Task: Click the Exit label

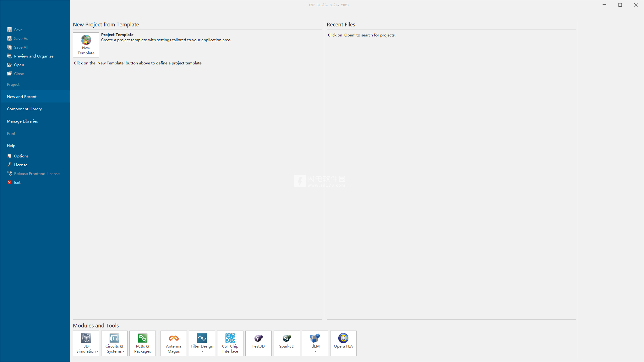Action: point(17,182)
